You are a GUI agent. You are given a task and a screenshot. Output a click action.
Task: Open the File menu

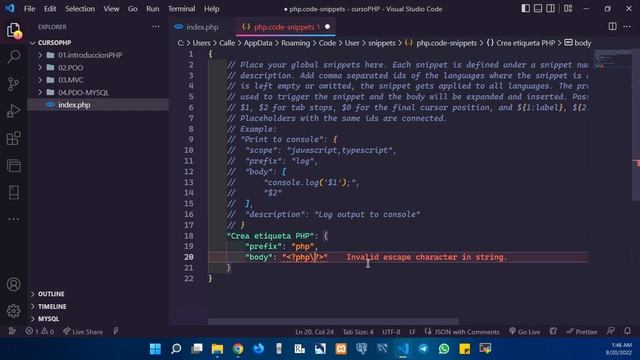(x=29, y=9)
